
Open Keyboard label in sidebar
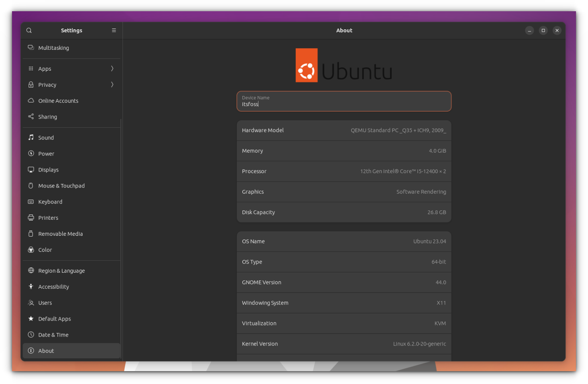[50, 202]
